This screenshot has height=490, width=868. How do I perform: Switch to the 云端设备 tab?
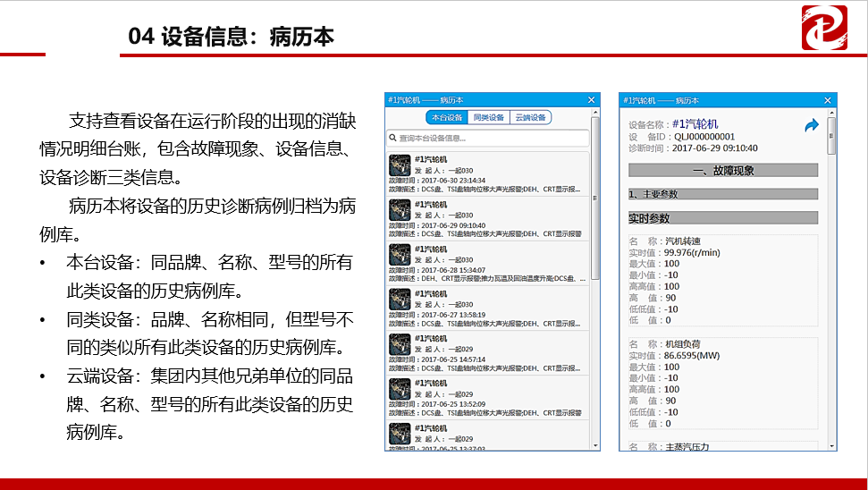pos(531,117)
